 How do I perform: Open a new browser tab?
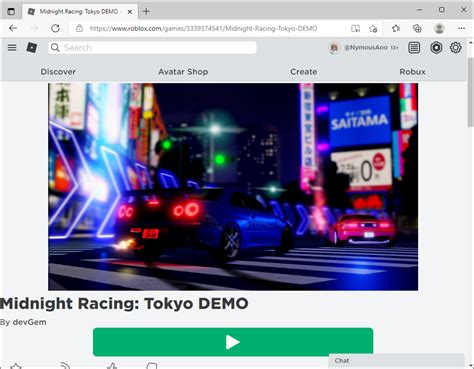(146, 12)
